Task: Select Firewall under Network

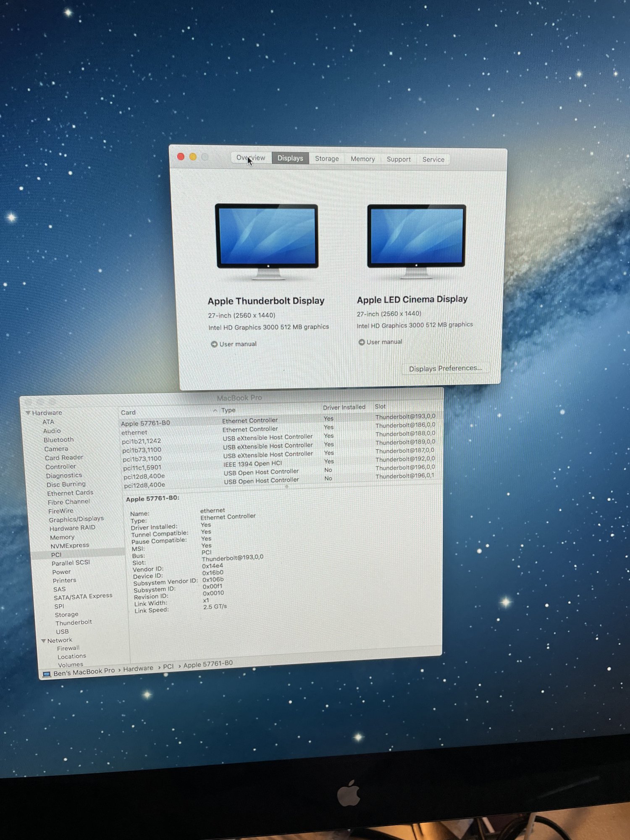Action: pyautogui.click(x=68, y=648)
